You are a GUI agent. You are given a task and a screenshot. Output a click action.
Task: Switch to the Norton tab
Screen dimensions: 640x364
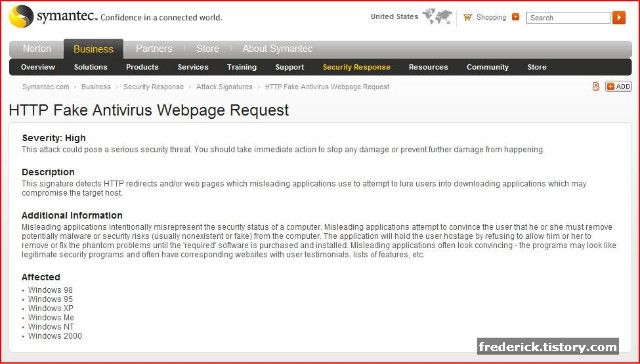pyautogui.click(x=37, y=49)
